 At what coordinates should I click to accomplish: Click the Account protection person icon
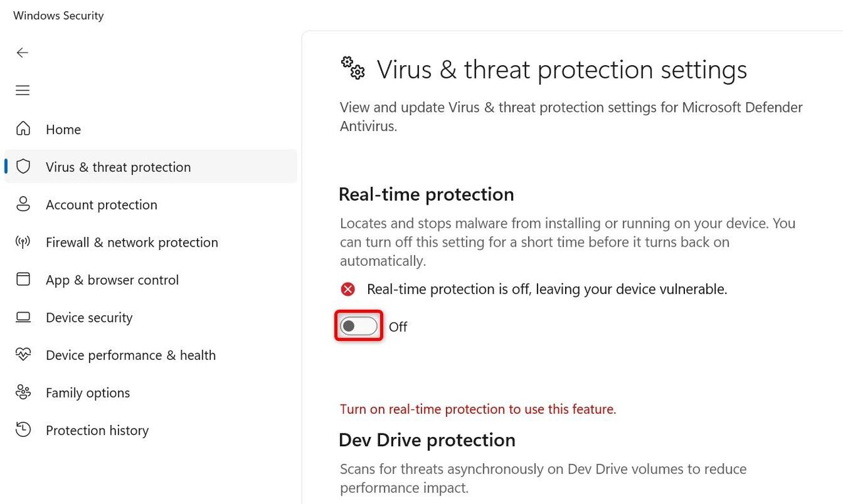pos(23,205)
